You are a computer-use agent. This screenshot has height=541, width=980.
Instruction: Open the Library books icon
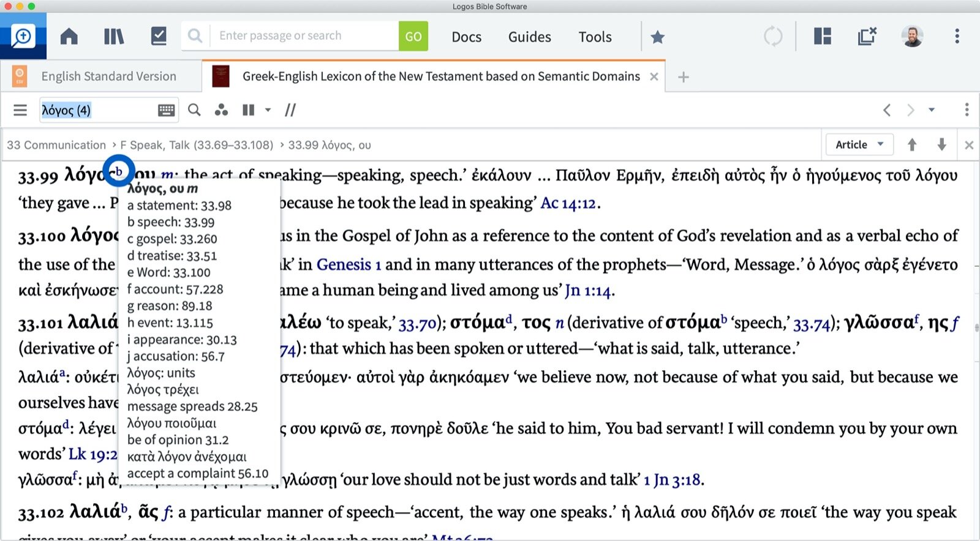pyautogui.click(x=114, y=37)
